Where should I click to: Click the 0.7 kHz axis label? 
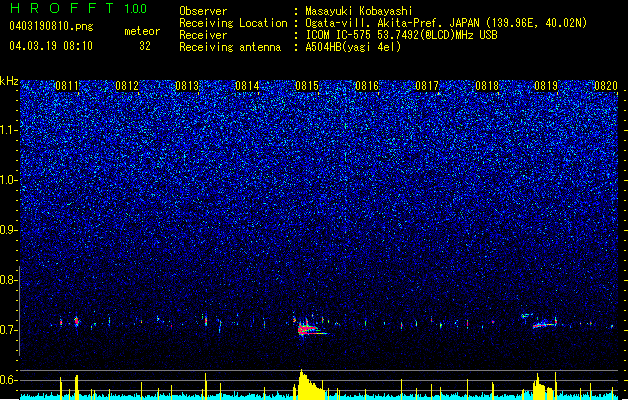9,330
